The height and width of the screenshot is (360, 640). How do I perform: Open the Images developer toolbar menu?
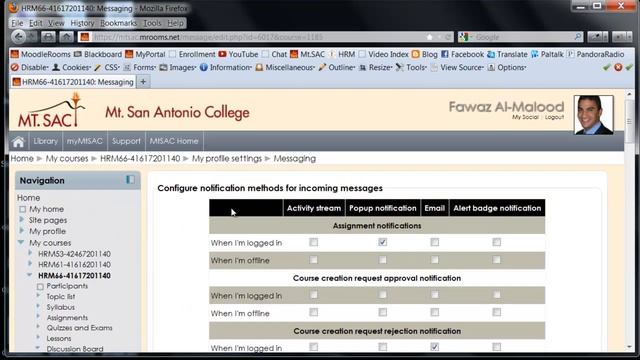point(178,67)
